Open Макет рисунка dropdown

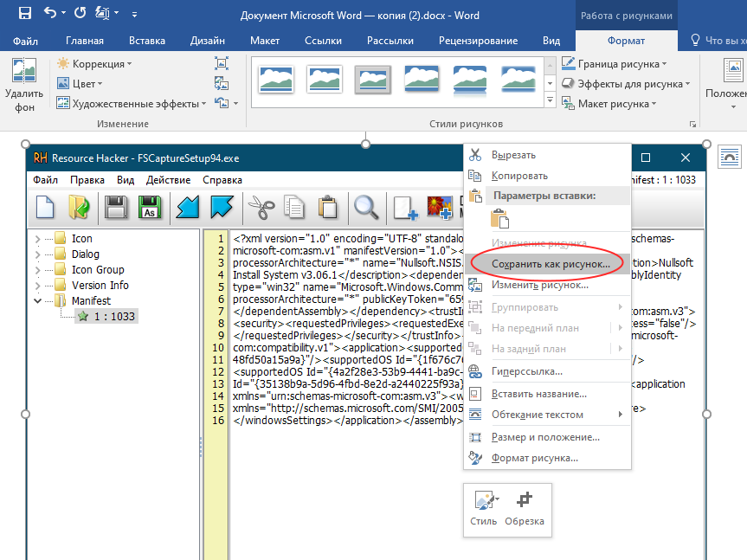(x=609, y=103)
